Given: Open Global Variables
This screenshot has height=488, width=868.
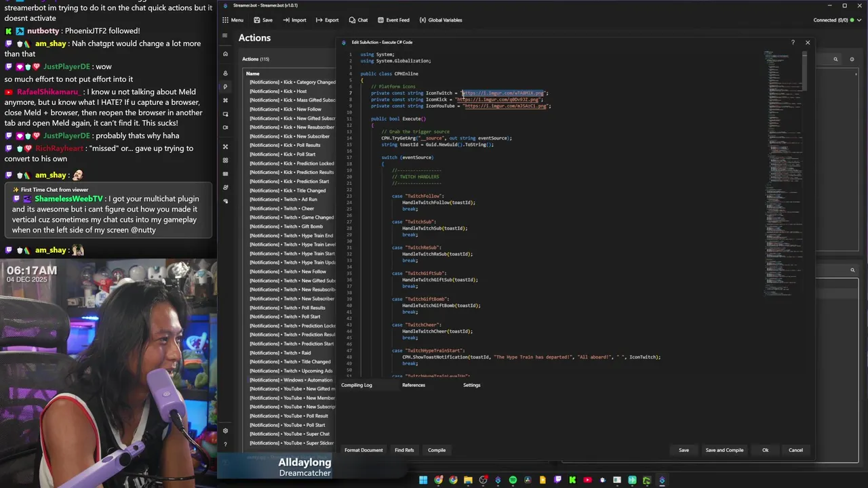Looking at the screenshot, I should click(x=441, y=20).
